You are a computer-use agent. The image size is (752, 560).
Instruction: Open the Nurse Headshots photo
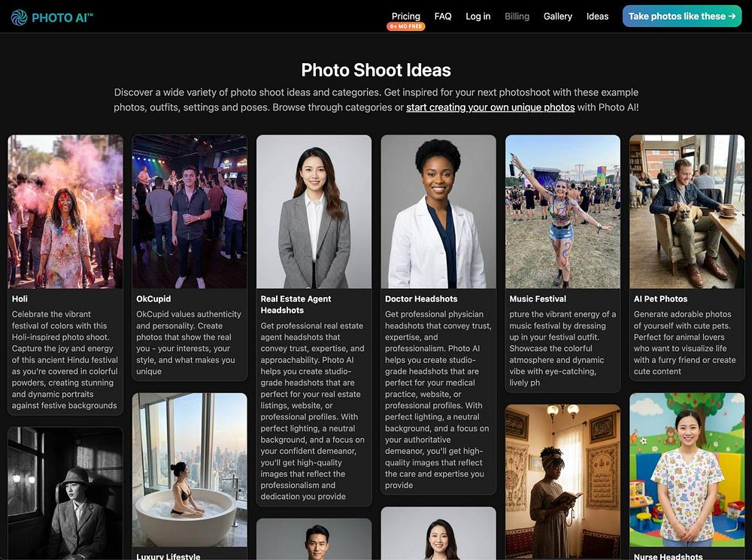[x=687, y=470]
